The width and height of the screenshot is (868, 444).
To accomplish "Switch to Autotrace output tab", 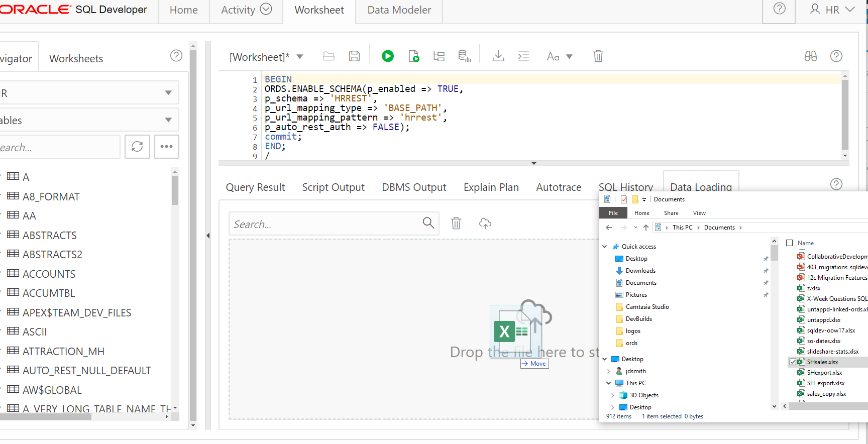I will [559, 187].
